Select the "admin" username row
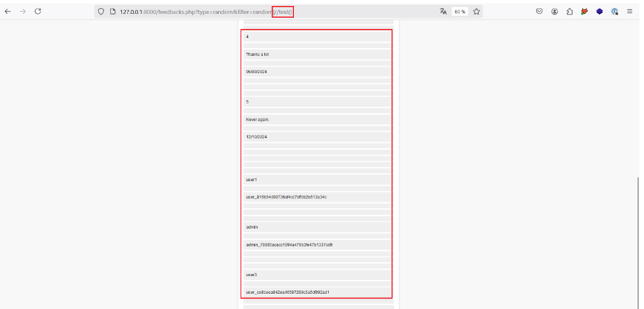This screenshot has height=309, width=644. [318, 227]
